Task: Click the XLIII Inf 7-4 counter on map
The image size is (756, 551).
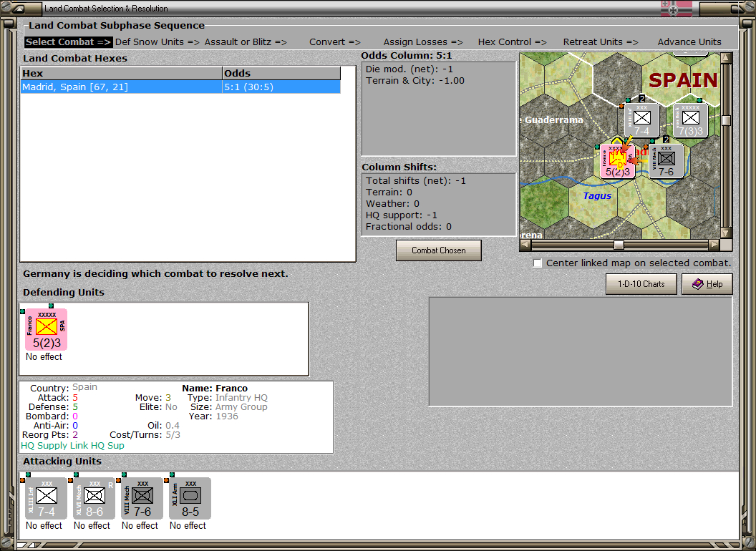Action: [x=641, y=120]
